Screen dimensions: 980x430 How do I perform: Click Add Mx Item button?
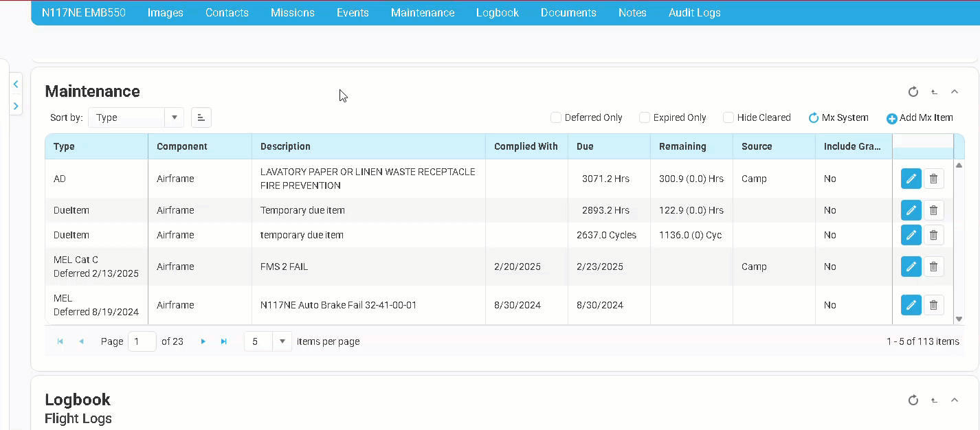pos(920,117)
